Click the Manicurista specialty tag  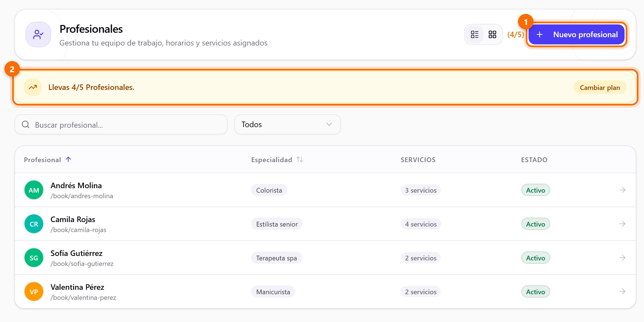[x=273, y=292]
